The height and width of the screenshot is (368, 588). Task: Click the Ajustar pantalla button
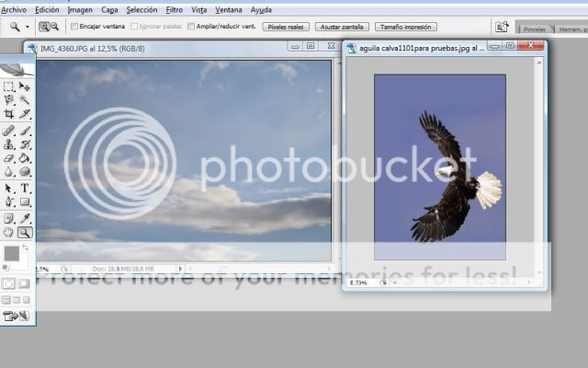click(342, 27)
